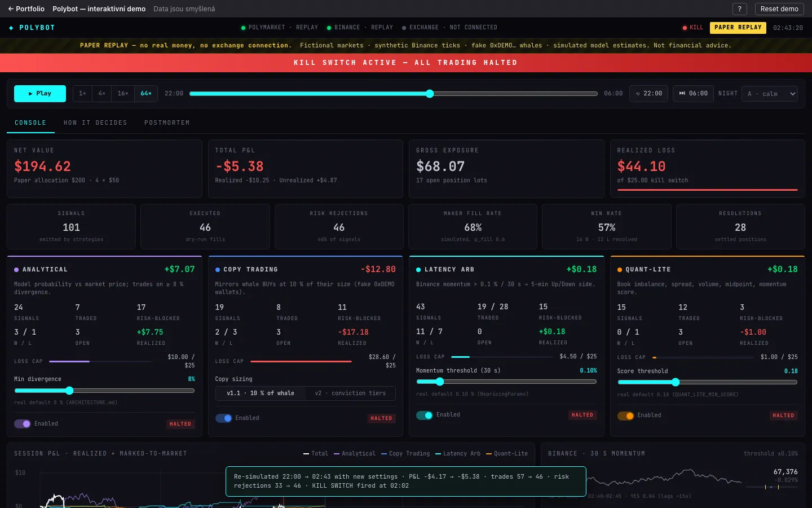Skip replay ahead to 06:00
This screenshot has width=812, height=508.
pyautogui.click(x=694, y=94)
